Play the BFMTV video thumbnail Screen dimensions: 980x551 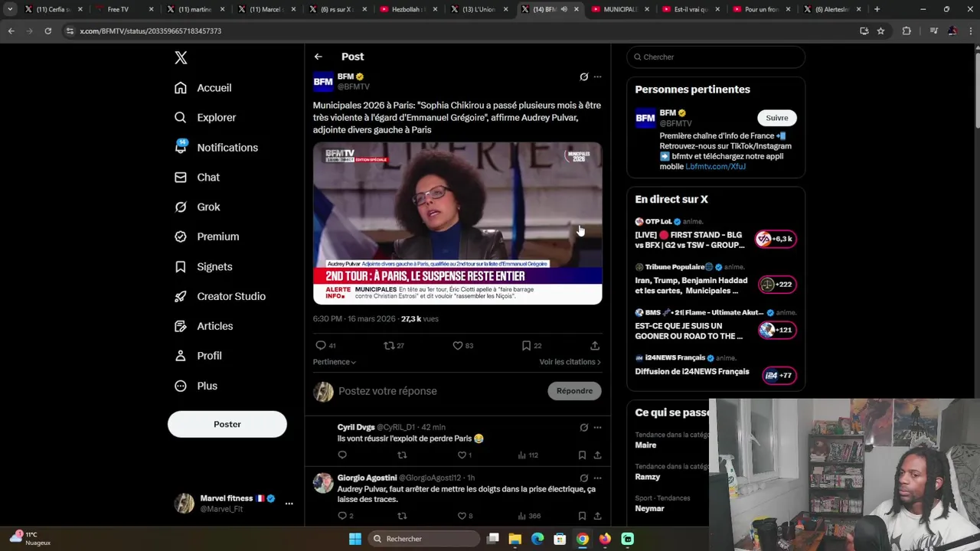point(457,223)
